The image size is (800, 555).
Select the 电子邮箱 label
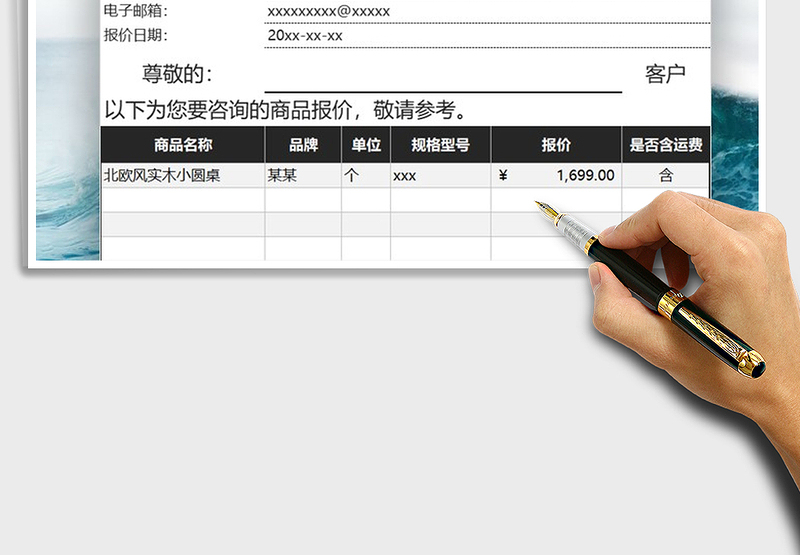(135, 11)
